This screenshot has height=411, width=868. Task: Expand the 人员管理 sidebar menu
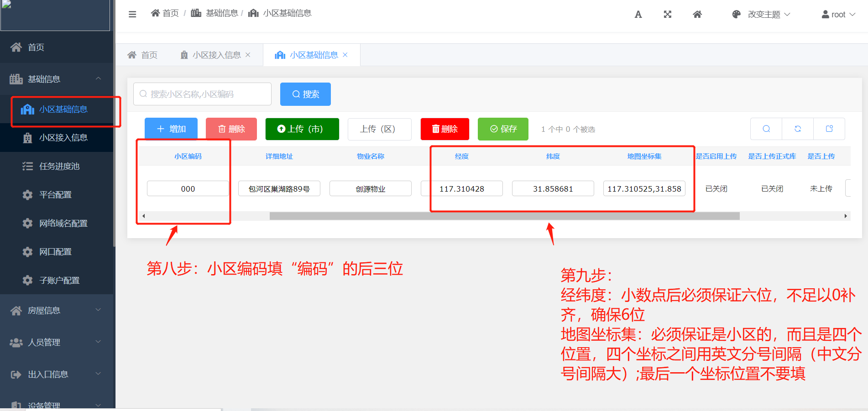tap(57, 342)
